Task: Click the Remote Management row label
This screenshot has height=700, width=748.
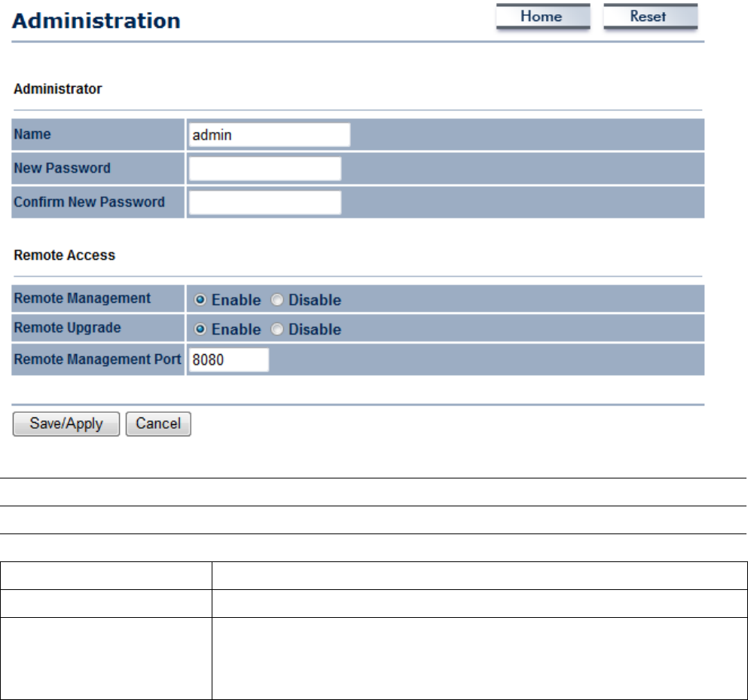Action: click(82, 298)
